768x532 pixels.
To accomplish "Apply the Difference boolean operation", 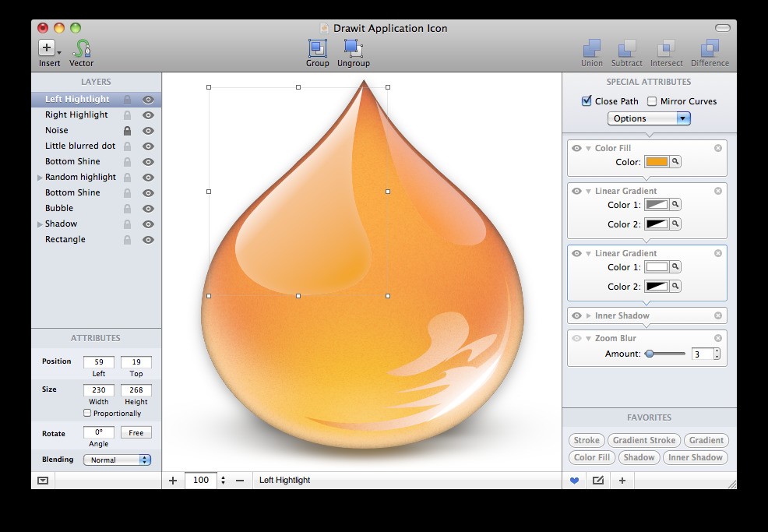I will (710, 48).
